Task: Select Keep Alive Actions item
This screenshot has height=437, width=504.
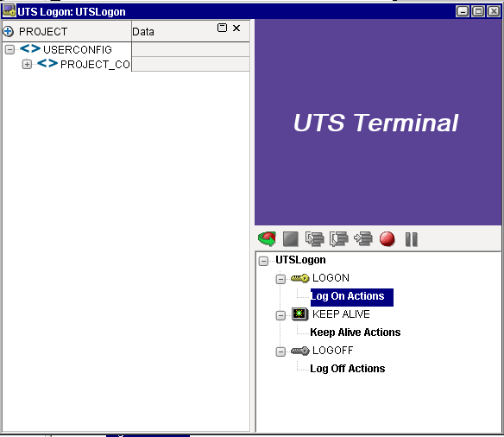Action: (x=356, y=332)
